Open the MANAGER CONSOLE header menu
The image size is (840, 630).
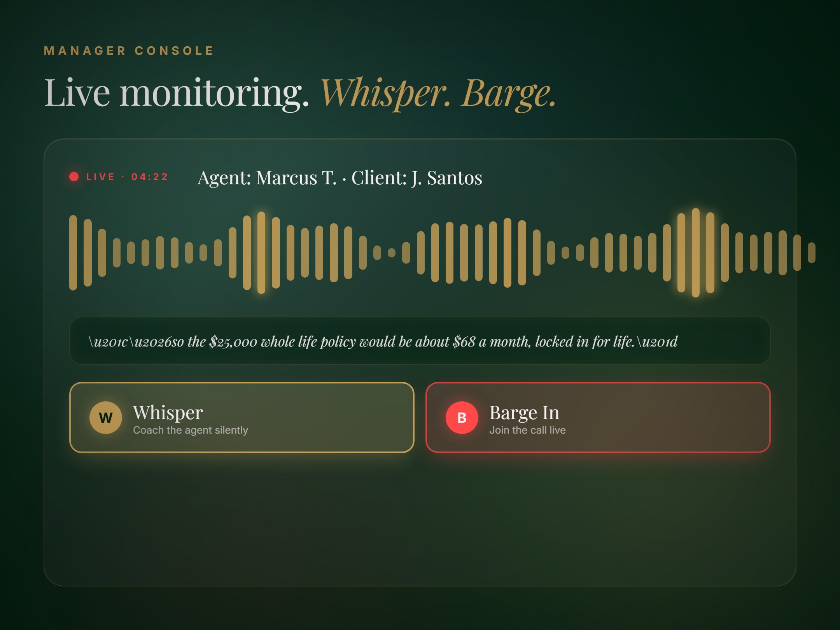pos(128,51)
